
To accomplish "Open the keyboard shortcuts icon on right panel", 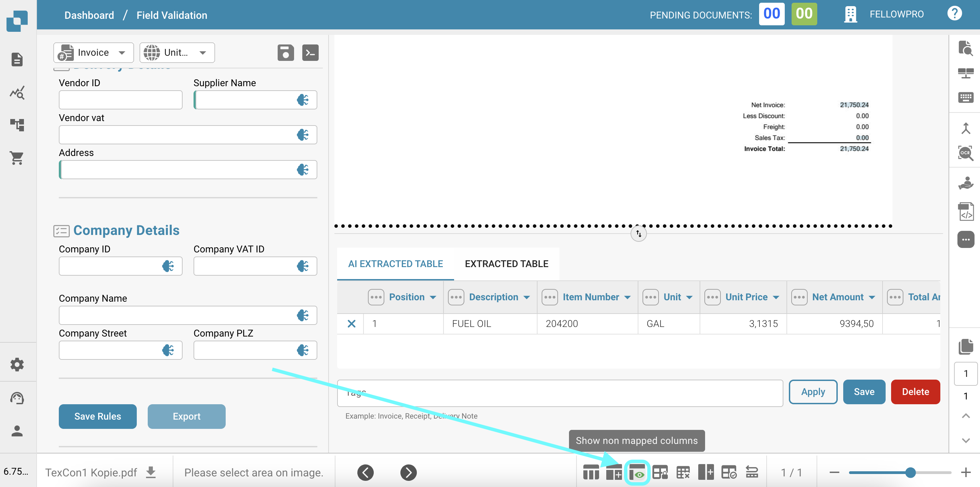I will (x=966, y=97).
